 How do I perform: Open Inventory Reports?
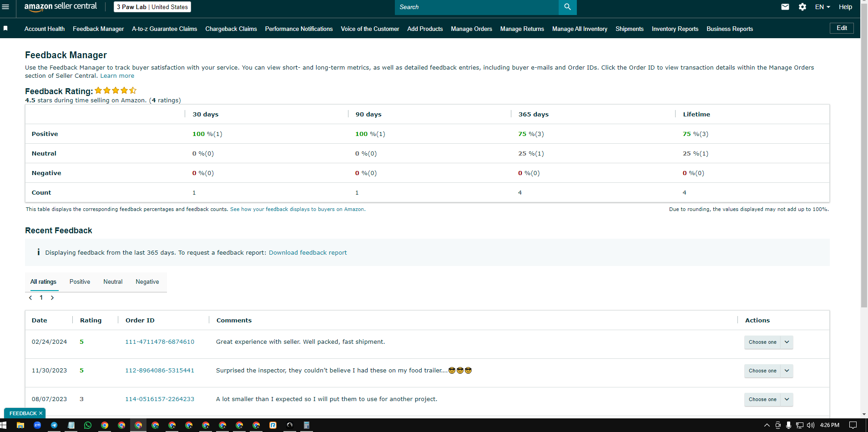coord(675,29)
